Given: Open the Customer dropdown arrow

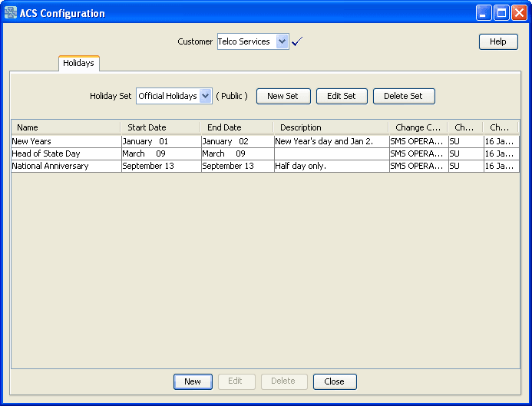Looking at the screenshot, I should [x=282, y=41].
